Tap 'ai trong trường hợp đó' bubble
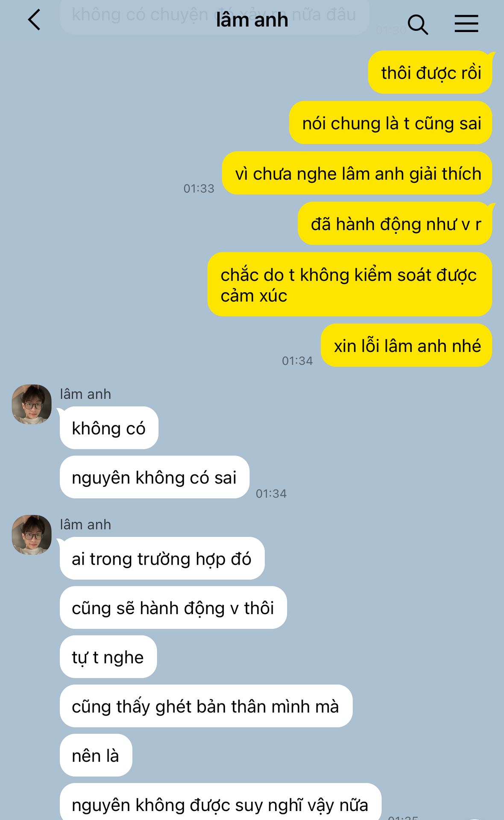 click(x=162, y=558)
